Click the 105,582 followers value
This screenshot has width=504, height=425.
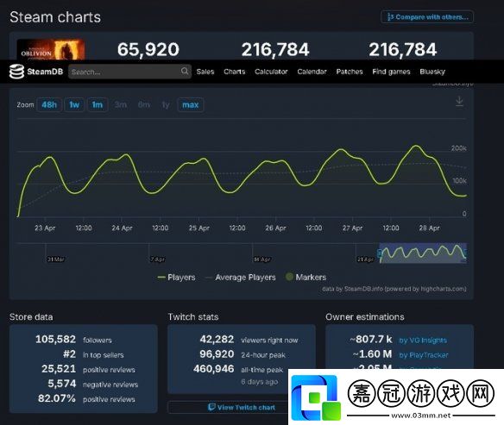[55, 340]
